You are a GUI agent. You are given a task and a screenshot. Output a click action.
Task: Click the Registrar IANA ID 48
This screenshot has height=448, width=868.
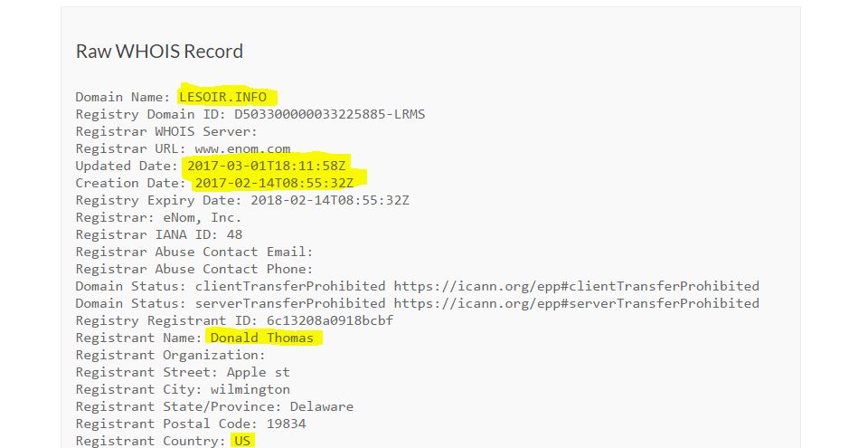point(235,234)
